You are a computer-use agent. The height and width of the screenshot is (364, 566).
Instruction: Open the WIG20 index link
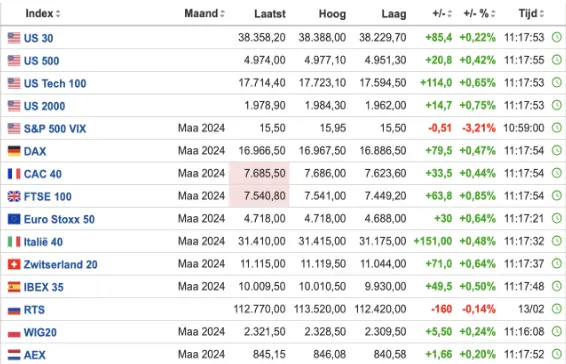pyautogui.click(x=40, y=332)
